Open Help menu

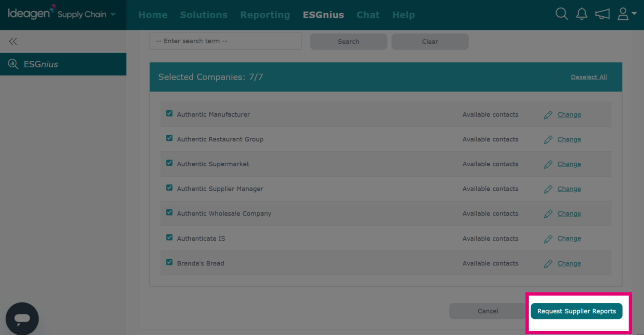404,15
